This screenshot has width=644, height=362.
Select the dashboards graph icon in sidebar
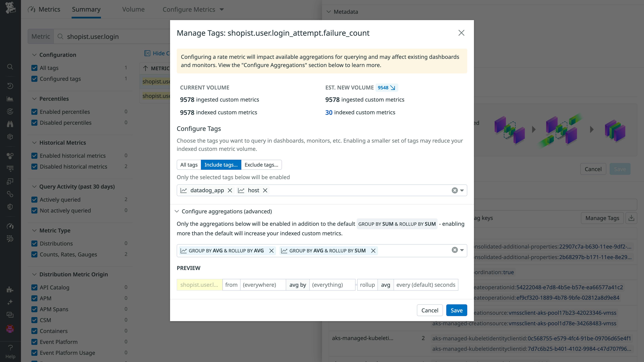click(x=10, y=98)
